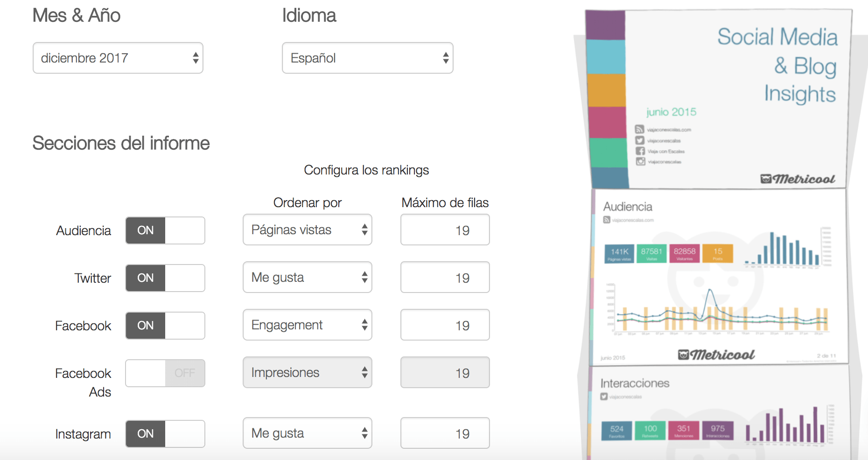Click the Facebook icon on the report cover
The image size is (868, 460).
tap(640, 151)
